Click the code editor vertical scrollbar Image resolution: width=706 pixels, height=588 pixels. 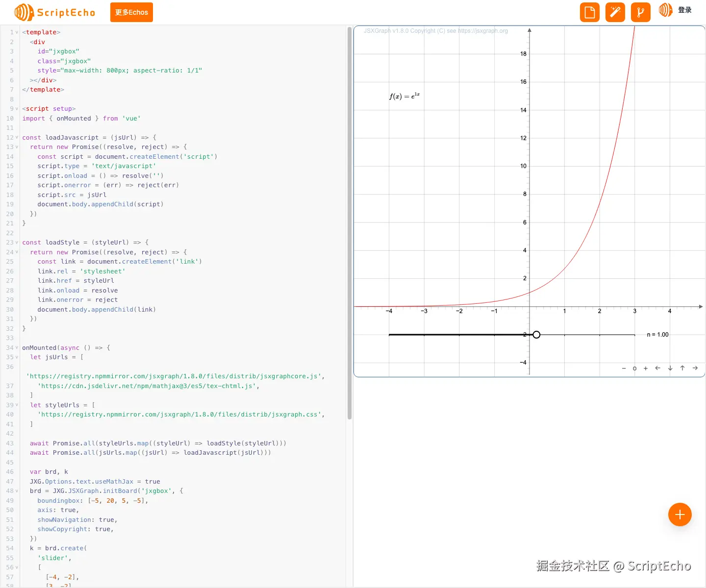[x=350, y=223]
